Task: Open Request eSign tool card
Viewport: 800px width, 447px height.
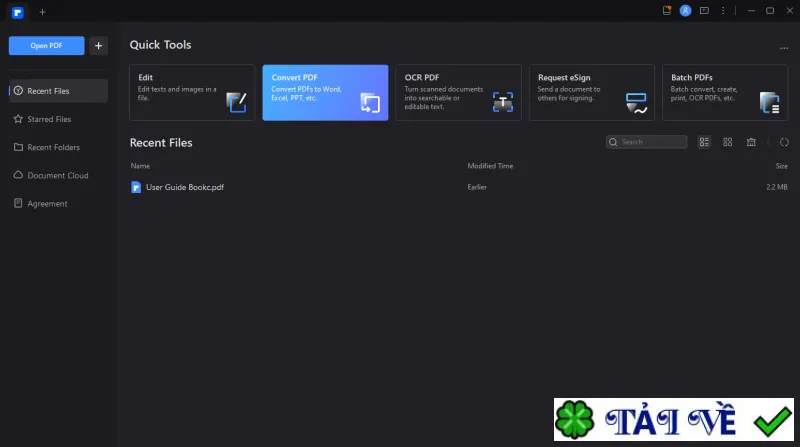Action: (x=592, y=92)
